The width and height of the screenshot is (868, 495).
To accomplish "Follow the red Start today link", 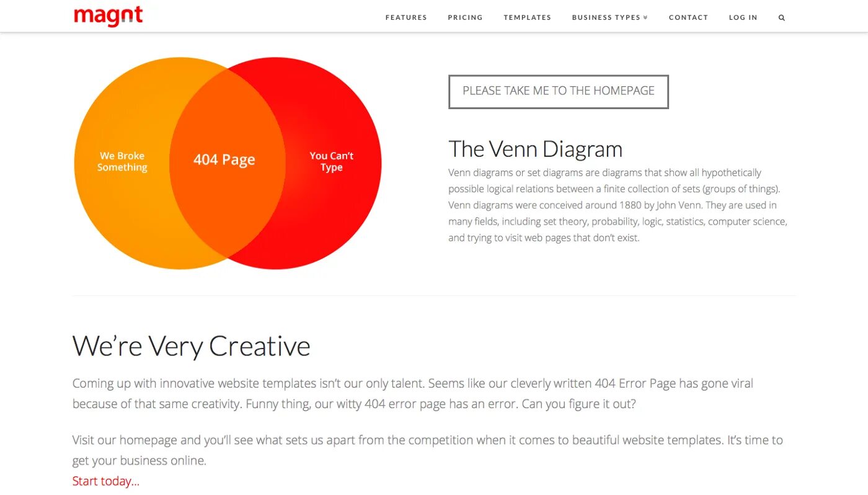I will [x=106, y=481].
